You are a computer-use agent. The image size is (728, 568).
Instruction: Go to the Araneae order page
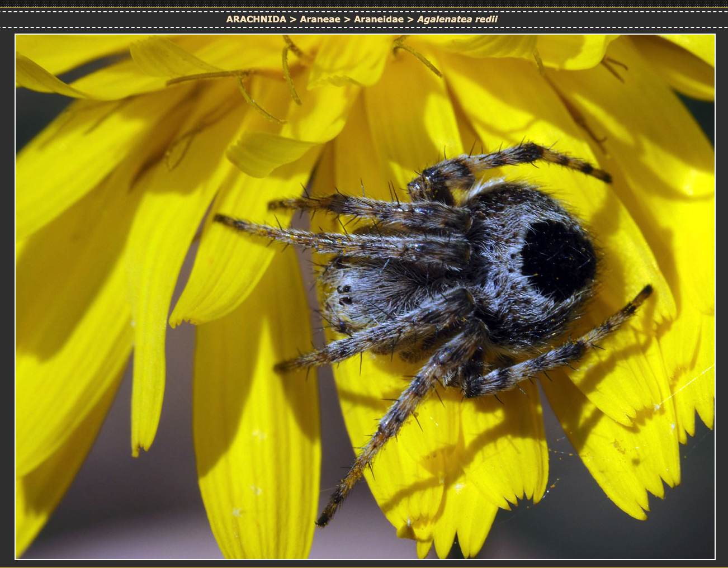click(320, 20)
